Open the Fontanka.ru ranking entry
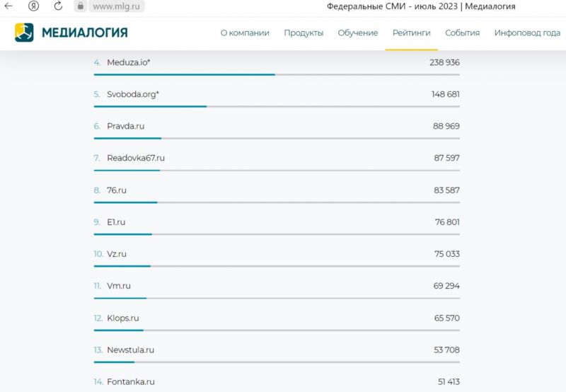This screenshot has width=566, height=392. point(130,382)
